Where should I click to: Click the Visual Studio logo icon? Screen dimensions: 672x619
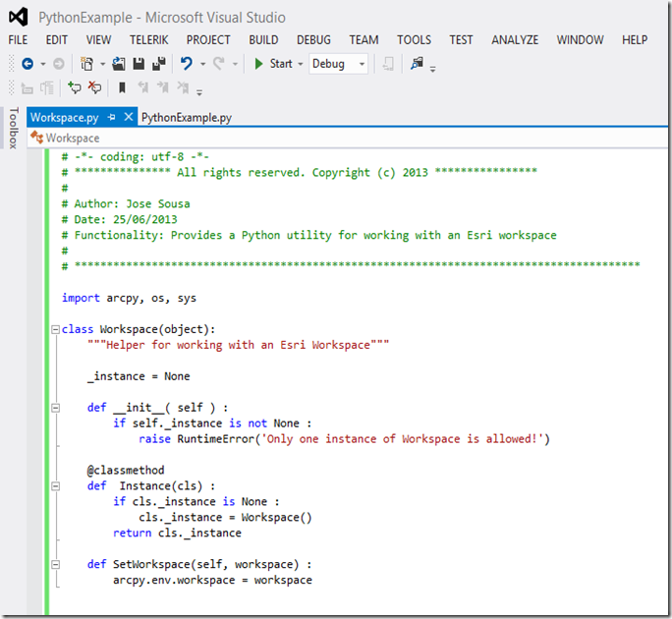coord(19,17)
